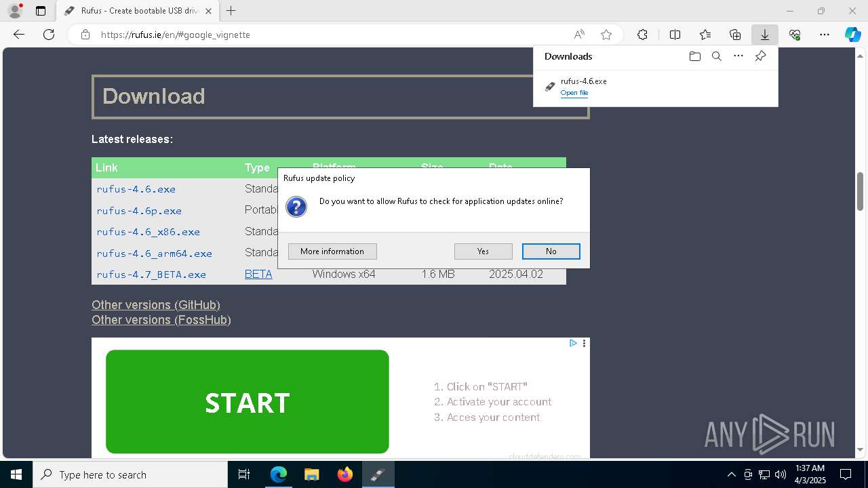Viewport: 868px width, 488px height.
Task: Download rufus-4.6p.exe portable link
Action: (139, 211)
